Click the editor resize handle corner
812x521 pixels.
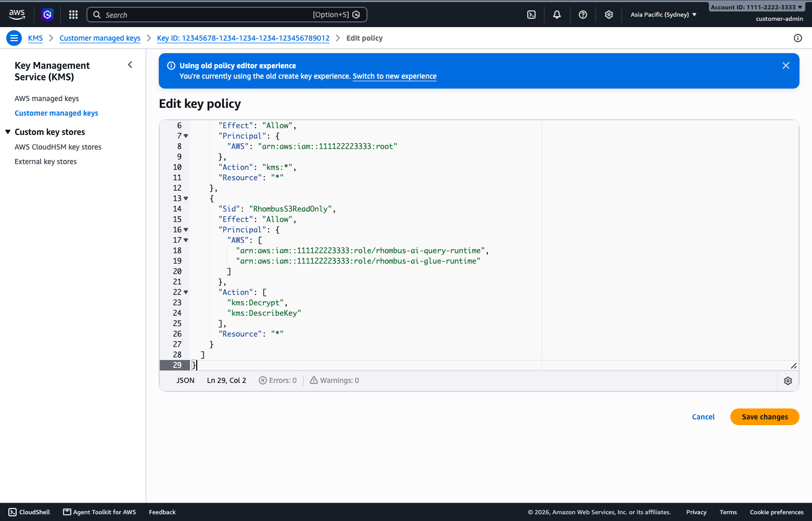pos(794,366)
